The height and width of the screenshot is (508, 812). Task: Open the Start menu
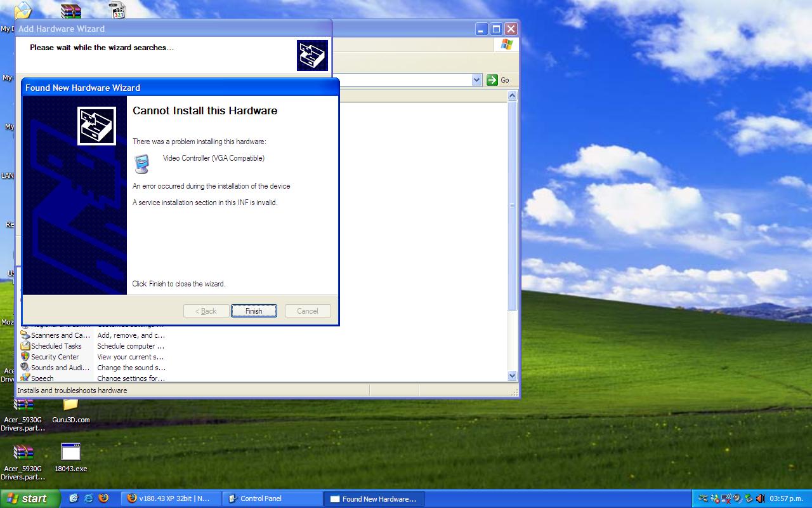click(30, 498)
